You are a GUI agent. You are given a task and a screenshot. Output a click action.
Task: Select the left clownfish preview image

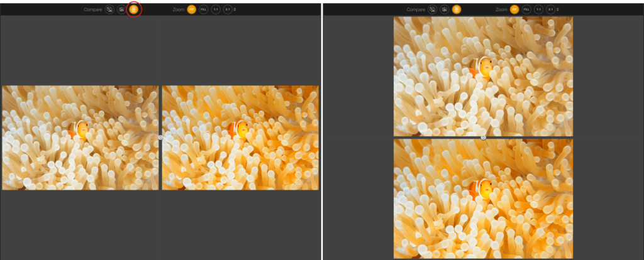point(80,138)
